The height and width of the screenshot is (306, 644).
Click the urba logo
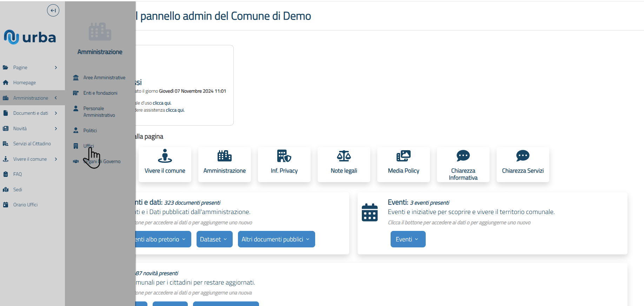pos(30,37)
